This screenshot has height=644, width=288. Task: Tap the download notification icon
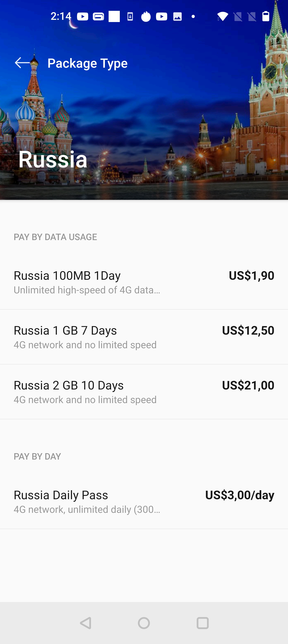pos(130,17)
